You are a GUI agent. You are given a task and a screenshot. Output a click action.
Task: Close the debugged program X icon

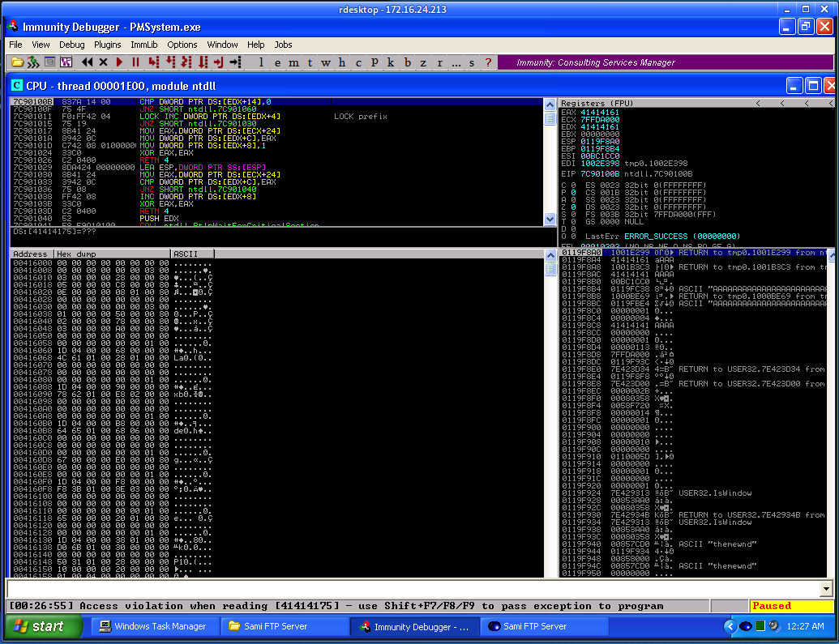point(103,62)
